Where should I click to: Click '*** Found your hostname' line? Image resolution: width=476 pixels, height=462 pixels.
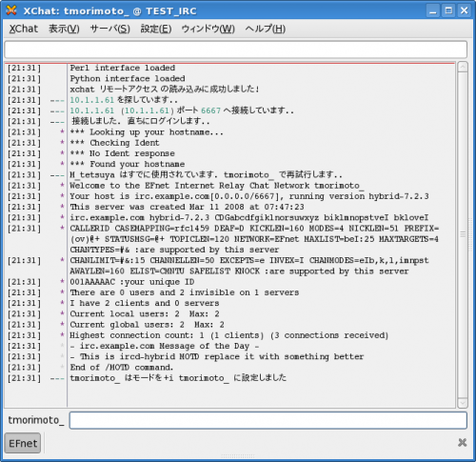coord(128,164)
